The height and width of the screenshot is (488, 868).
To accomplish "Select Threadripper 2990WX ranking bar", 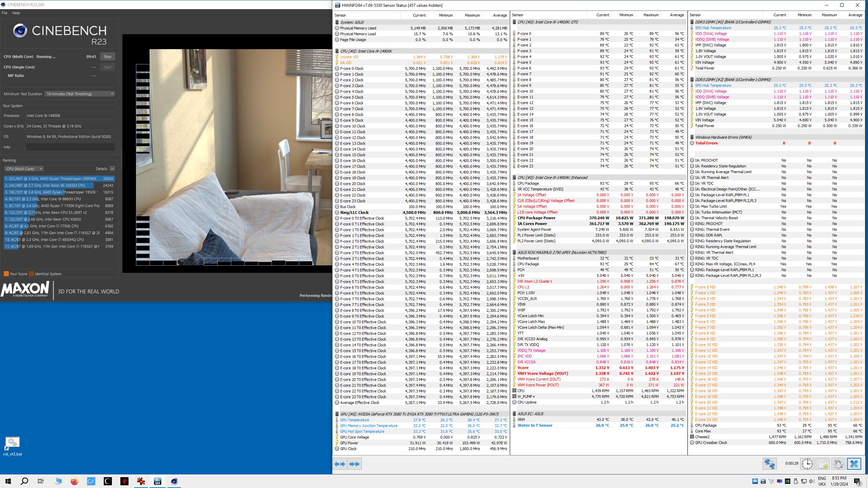I will (59, 179).
